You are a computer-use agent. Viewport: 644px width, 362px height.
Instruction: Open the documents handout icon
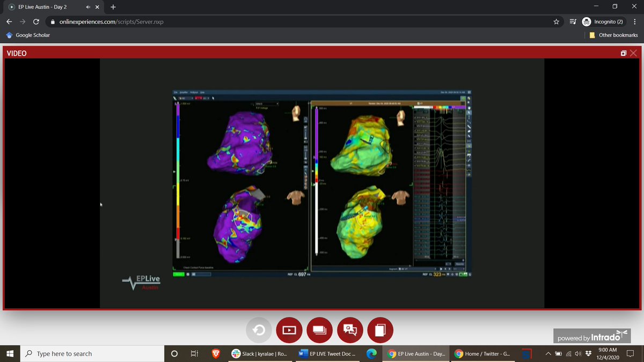pyautogui.click(x=380, y=330)
